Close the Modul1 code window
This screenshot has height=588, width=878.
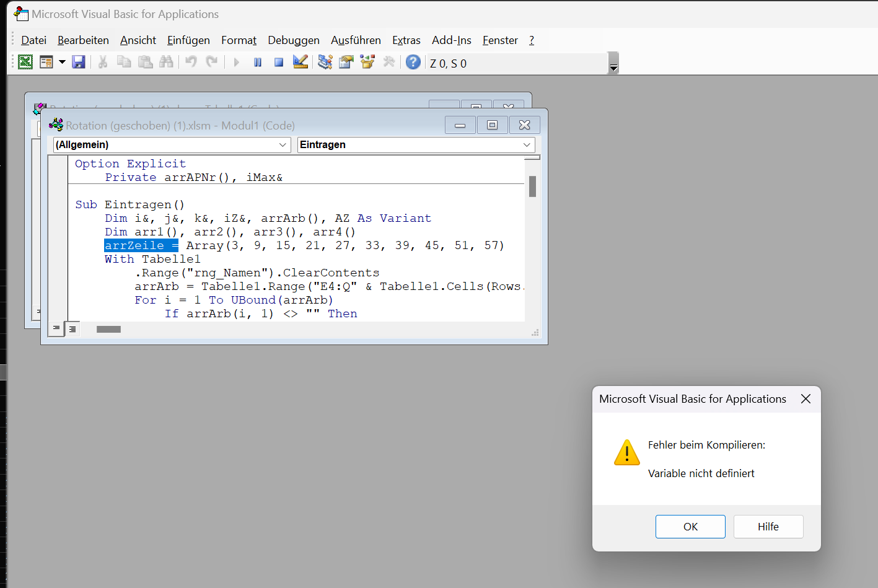(x=525, y=125)
